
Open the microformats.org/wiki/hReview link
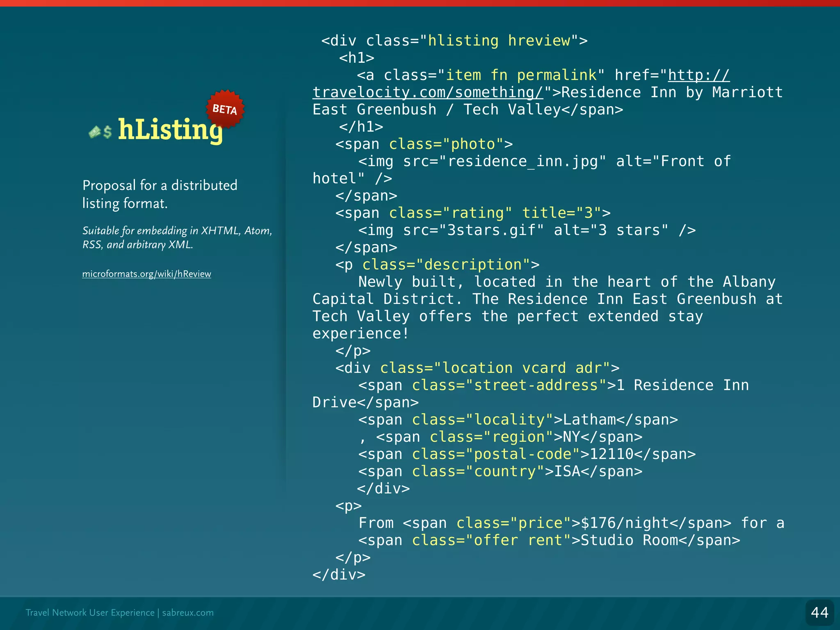click(x=146, y=274)
